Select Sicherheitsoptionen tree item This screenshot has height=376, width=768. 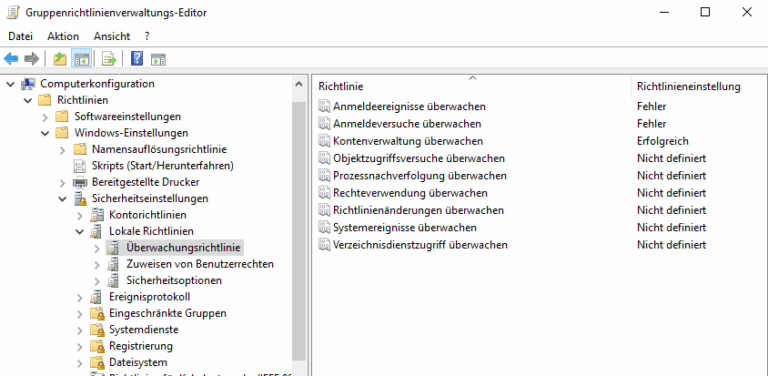point(174,281)
